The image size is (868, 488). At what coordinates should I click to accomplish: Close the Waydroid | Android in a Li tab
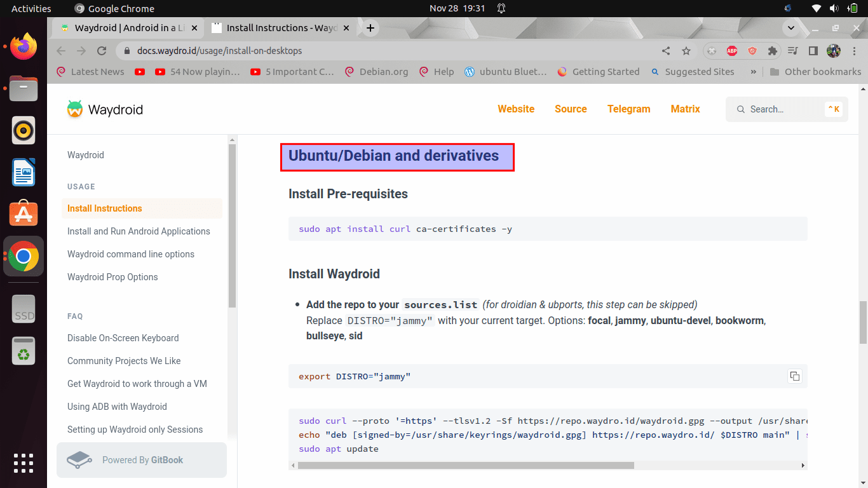[194, 28]
